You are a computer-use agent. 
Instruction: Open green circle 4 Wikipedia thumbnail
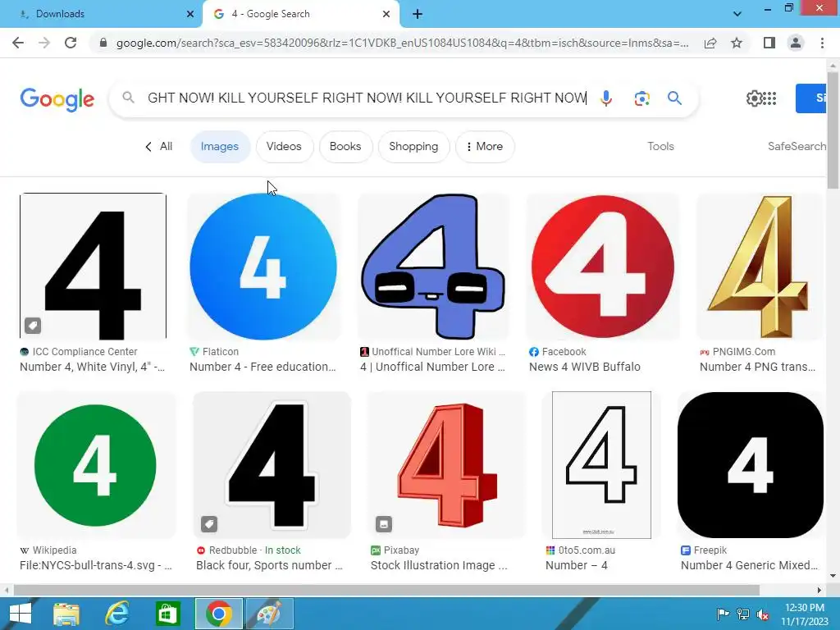click(96, 465)
